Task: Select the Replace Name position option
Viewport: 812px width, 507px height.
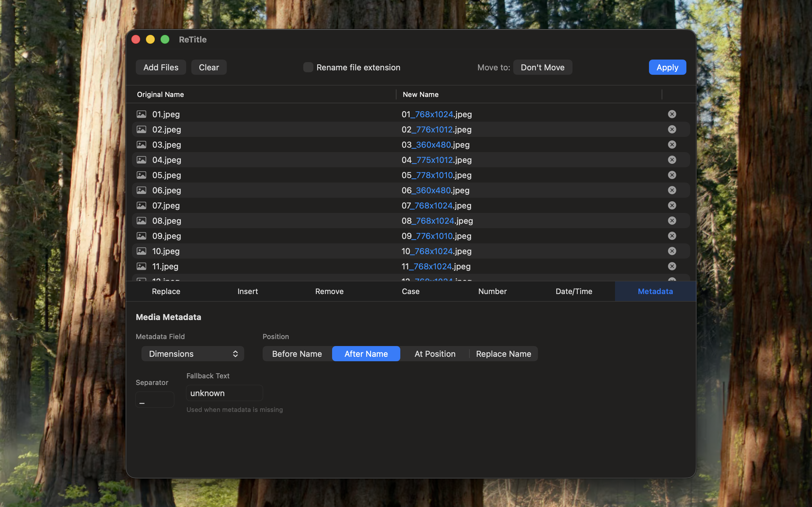Action: click(x=503, y=353)
